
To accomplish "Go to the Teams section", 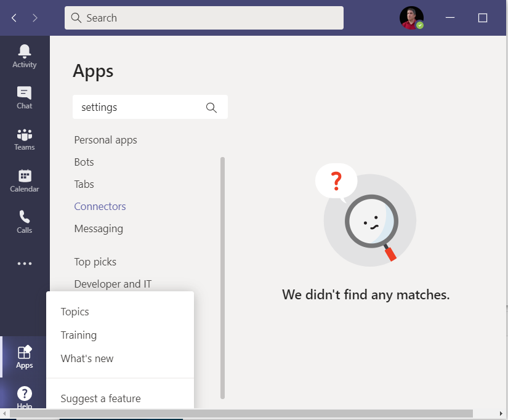I will click(25, 139).
